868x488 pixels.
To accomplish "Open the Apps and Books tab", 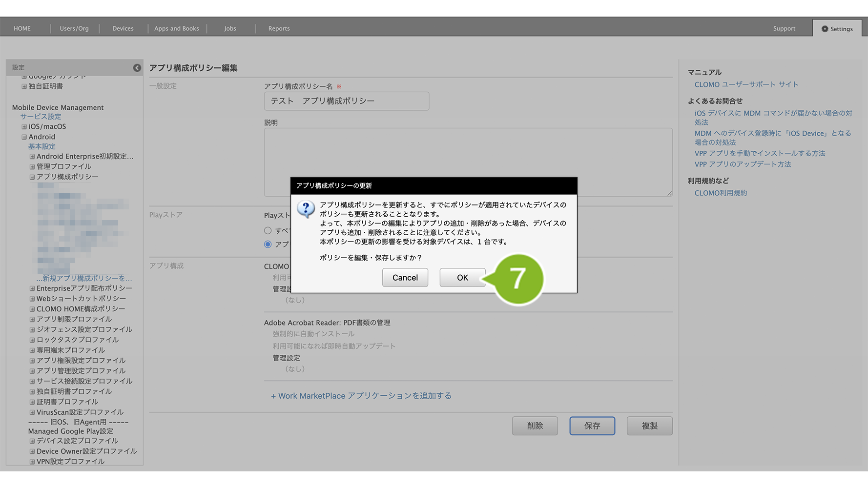I will [x=176, y=29].
